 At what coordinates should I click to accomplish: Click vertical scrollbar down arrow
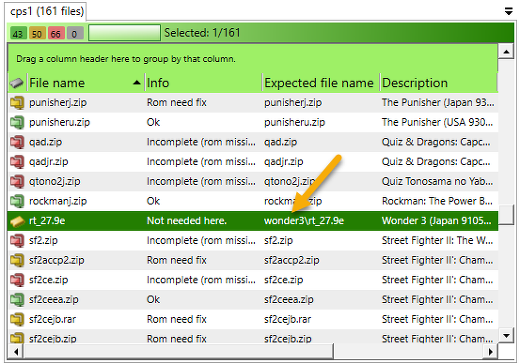506,335
